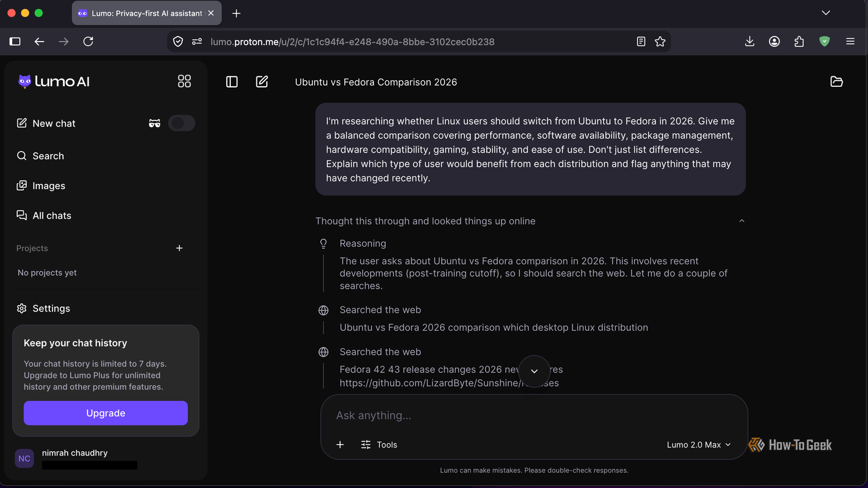Viewport: 868px width, 488px height.
Task: Click the No projects yet text
Action: [x=47, y=273]
